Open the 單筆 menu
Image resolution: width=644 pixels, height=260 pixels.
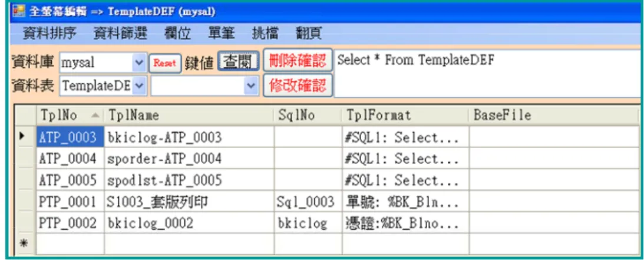pos(222,33)
